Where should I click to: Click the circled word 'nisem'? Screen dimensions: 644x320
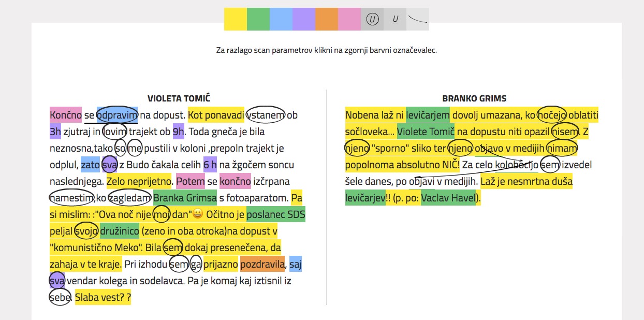tap(564, 132)
